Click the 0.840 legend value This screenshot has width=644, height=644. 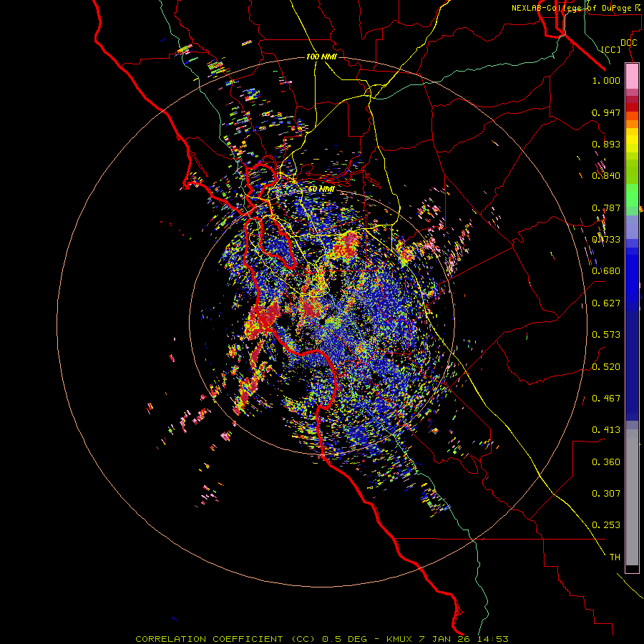point(606,176)
